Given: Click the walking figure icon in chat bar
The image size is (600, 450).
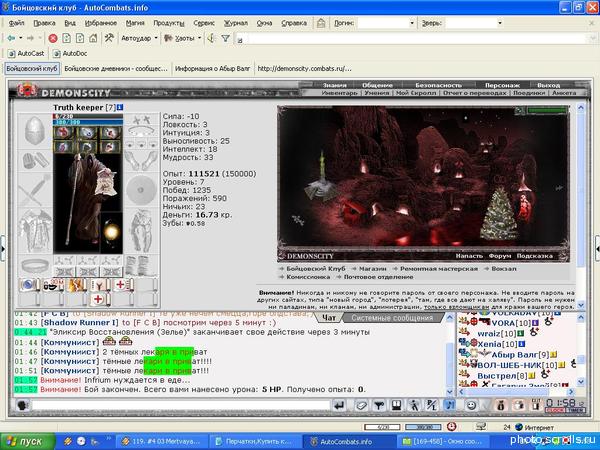Looking at the screenshot, I should pos(414,405).
